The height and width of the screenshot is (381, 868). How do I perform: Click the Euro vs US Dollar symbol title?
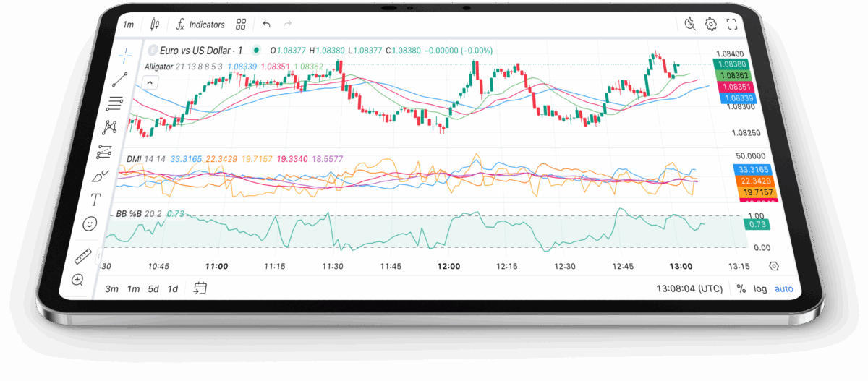click(x=200, y=51)
